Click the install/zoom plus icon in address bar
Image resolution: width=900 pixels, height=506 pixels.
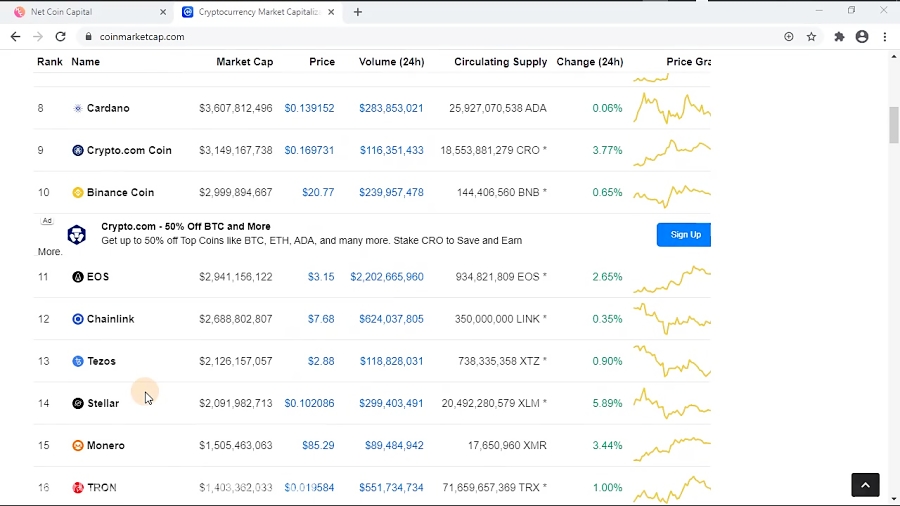coord(789,37)
